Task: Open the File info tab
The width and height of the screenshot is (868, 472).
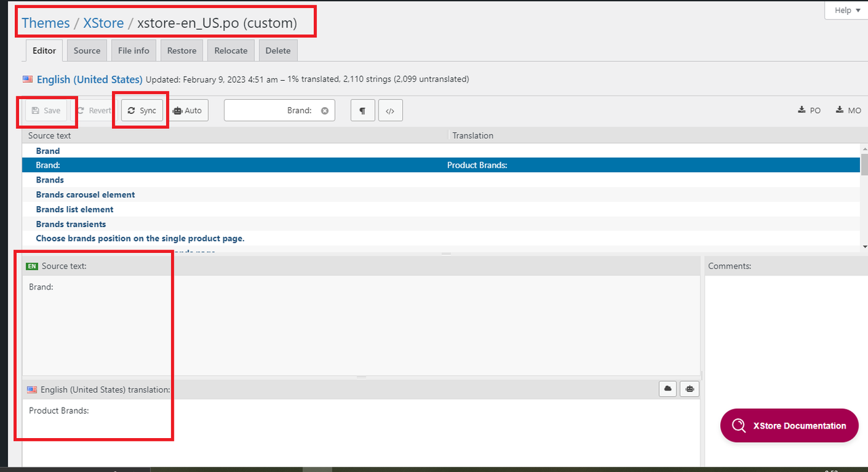Action: (134, 51)
